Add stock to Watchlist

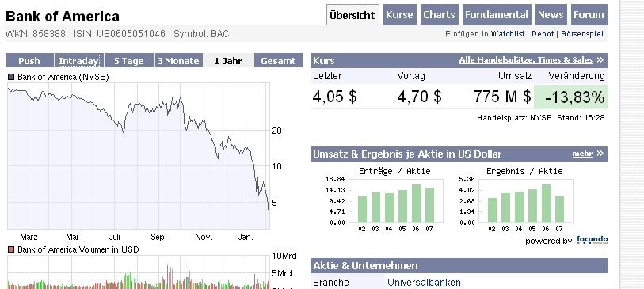pos(508,34)
